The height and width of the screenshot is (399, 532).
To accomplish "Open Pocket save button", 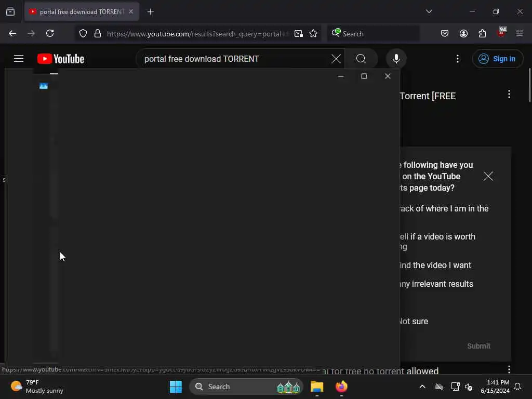I will click(x=445, y=33).
